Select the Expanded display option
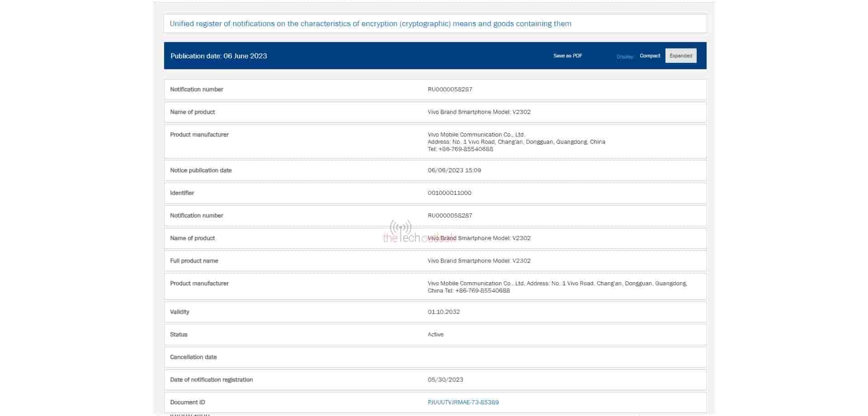This screenshot has height=416, width=868. pos(680,56)
